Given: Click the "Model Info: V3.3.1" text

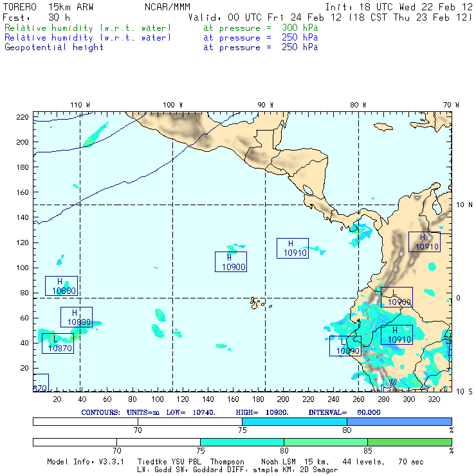Looking at the screenshot, I should coord(86,462).
